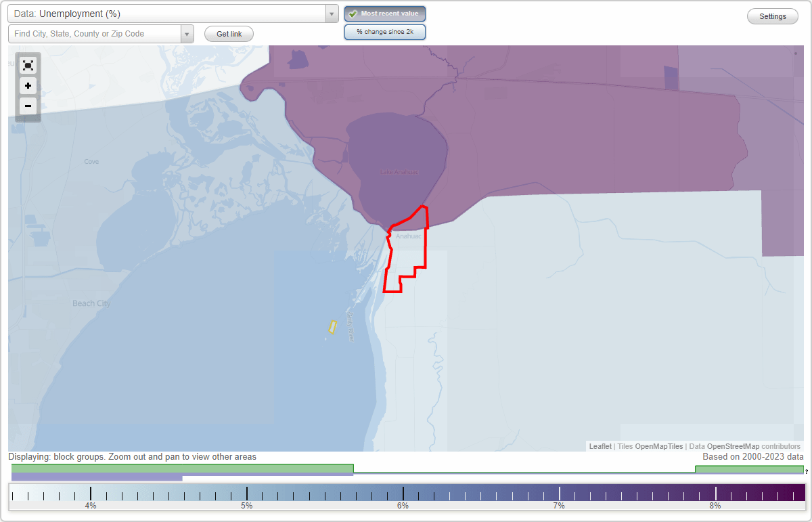Select the Most recent value toggle
Screen dimensions: 812x522
point(385,14)
